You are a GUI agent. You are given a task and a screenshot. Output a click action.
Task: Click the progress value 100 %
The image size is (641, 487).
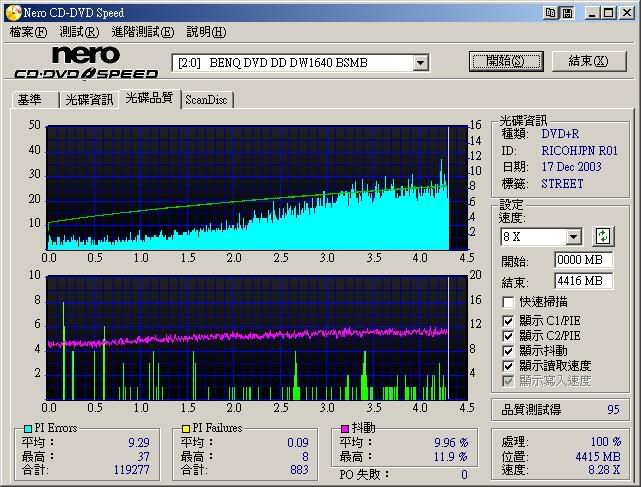point(606,442)
